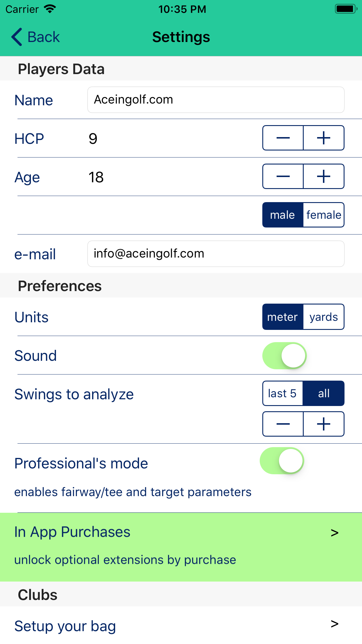This screenshot has height=644, width=362.
Task: Edit the Name text field
Action: tap(216, 100)
